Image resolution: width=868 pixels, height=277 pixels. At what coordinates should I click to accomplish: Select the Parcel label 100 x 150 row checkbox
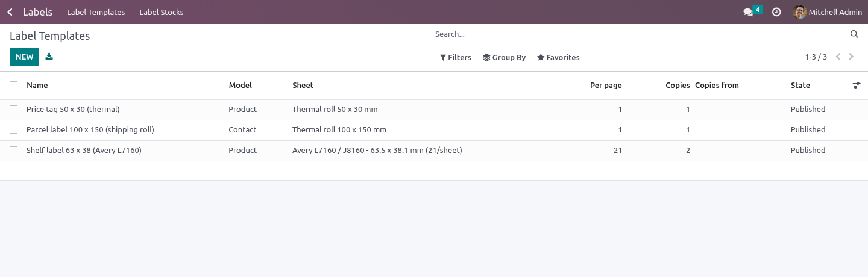13,130
